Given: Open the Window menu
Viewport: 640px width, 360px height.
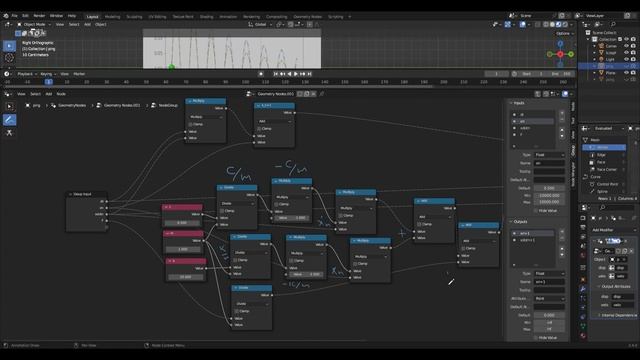Looking at the screenshot, I should pos(56,16).
